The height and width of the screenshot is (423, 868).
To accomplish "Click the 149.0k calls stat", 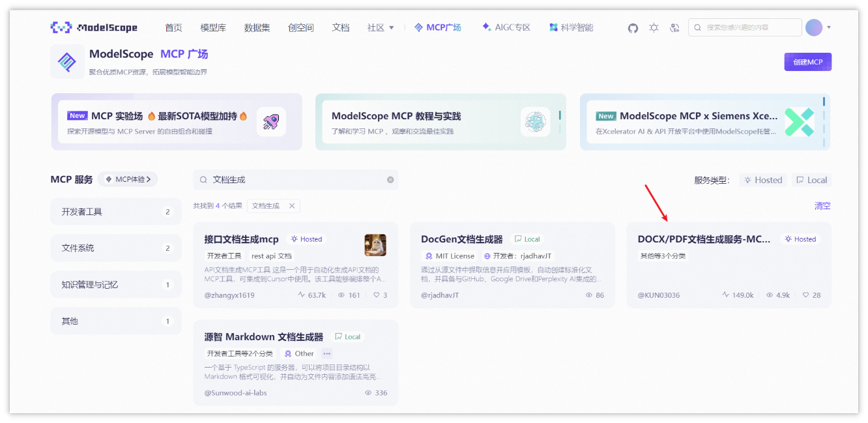I will click(x=738, y=295).
